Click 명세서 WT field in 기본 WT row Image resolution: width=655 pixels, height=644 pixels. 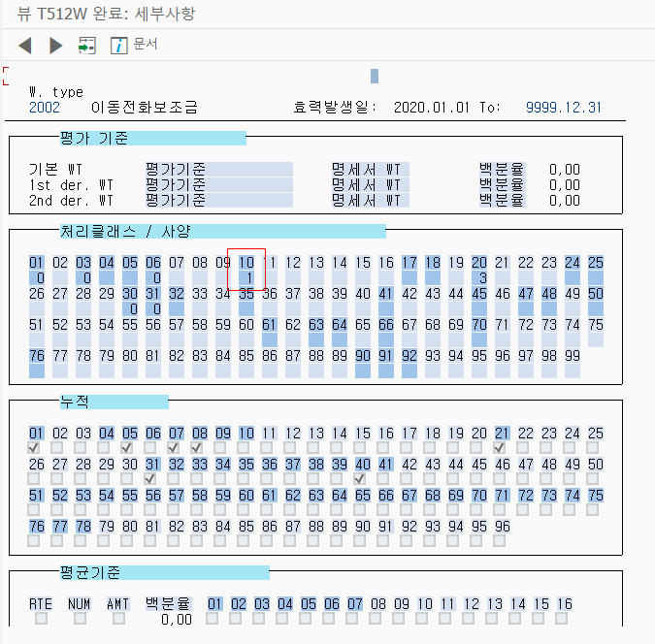point(370,169)
